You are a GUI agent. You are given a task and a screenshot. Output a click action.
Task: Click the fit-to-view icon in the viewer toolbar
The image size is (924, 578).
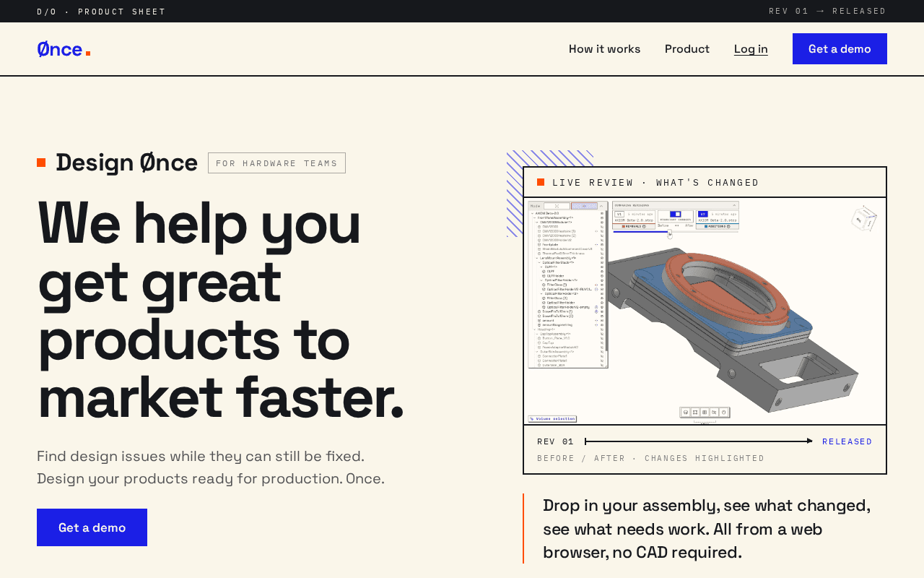pos(694,413)
